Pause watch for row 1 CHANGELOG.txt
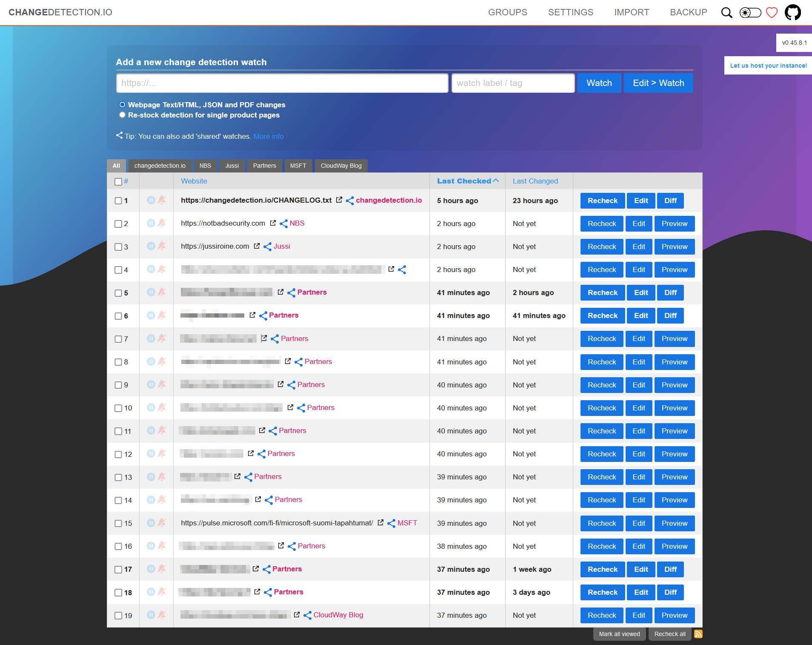This screenshot has width=812, height=645. 151,200
